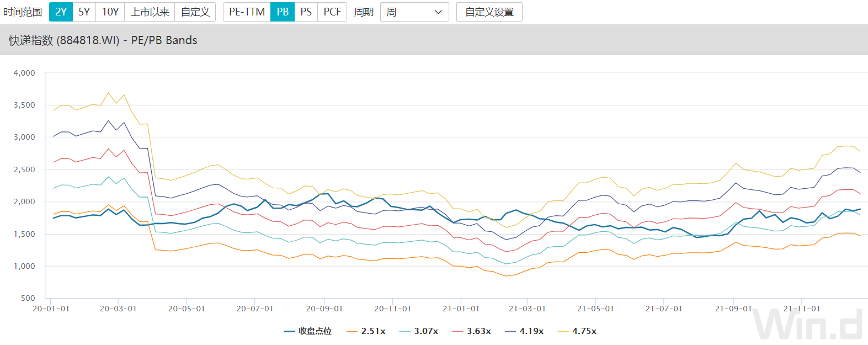Select 上市以来 time range

[150, 12]
